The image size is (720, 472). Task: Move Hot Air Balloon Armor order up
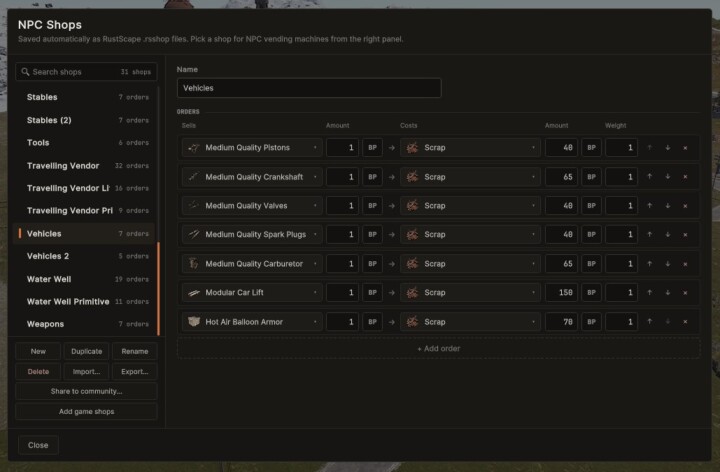click(649, 322)
